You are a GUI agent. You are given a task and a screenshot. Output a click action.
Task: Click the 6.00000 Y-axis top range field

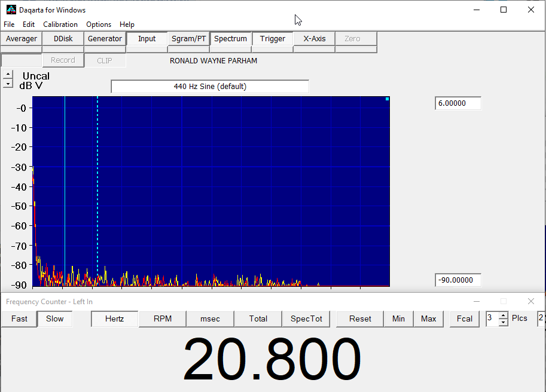[457, 103]
